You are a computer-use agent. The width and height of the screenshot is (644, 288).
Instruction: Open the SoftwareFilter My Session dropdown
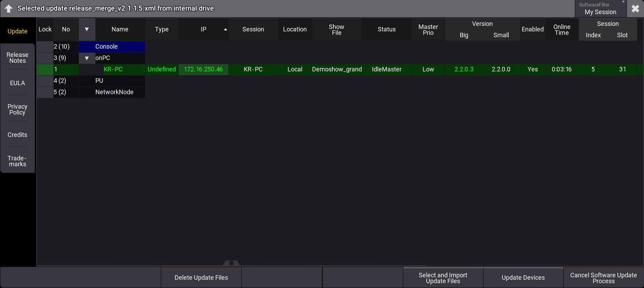(600, 9)
